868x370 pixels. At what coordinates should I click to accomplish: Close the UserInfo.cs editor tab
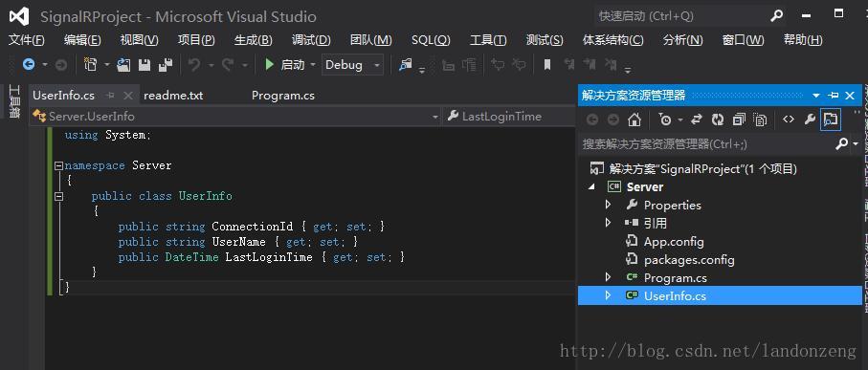click(x=128, y=96)
